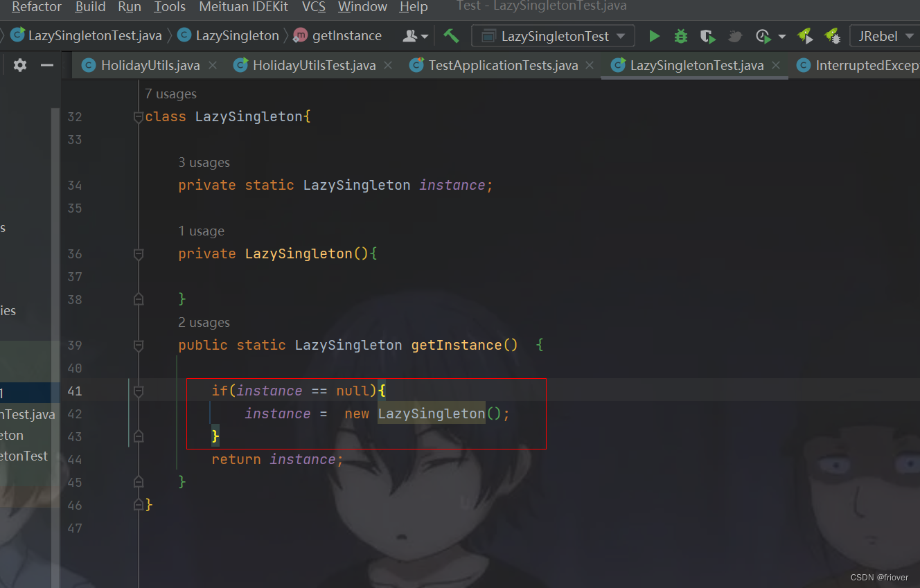Click line number 34 in the gutter
Viewport: 920px width, 588px height.
(75, 186)
